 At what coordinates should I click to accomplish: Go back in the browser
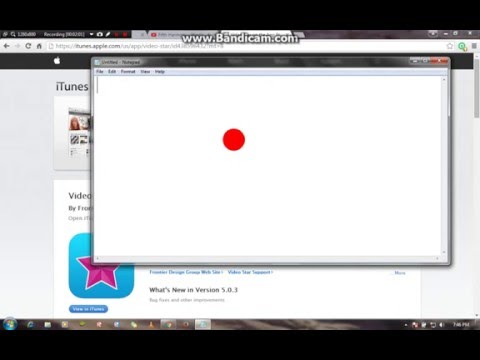point(7,46)
